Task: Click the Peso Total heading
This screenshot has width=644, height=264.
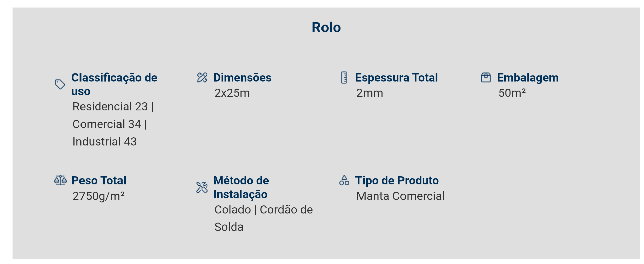Action: (99, 180)
